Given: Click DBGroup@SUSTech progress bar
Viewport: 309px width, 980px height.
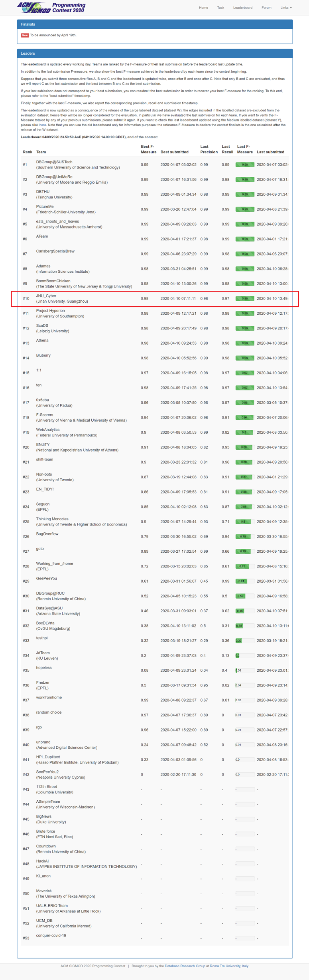Looking at the screenshot, I should click(245, 165).
